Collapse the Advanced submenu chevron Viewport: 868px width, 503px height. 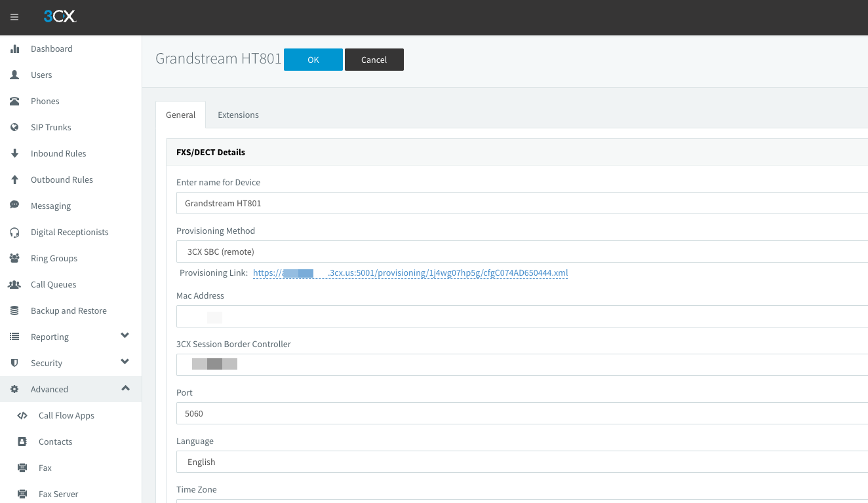click(x=125, y=388)
